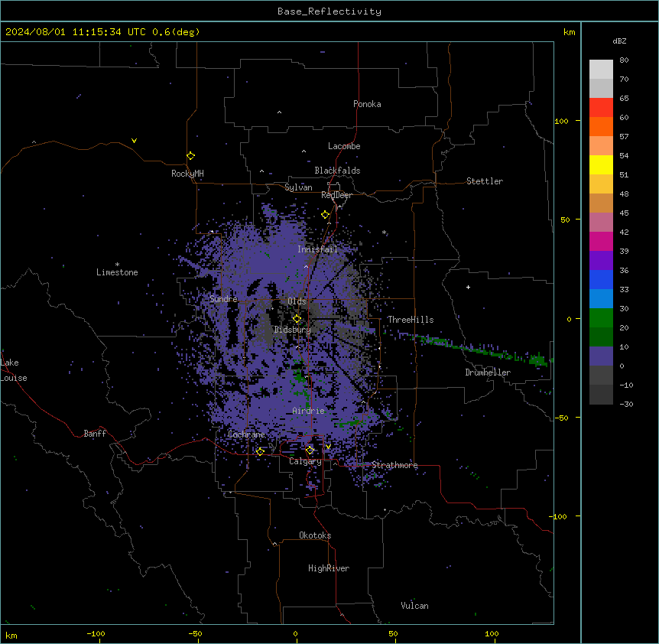Select the white asterisk above Limestone label
The image size is (659, 644).
pos(117,265)
